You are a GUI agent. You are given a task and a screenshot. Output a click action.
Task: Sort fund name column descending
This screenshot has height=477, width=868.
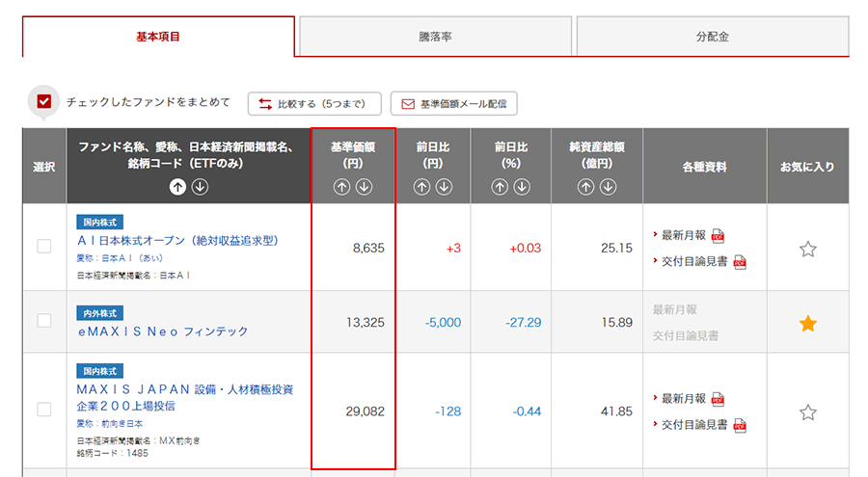[x=200, y=187]
